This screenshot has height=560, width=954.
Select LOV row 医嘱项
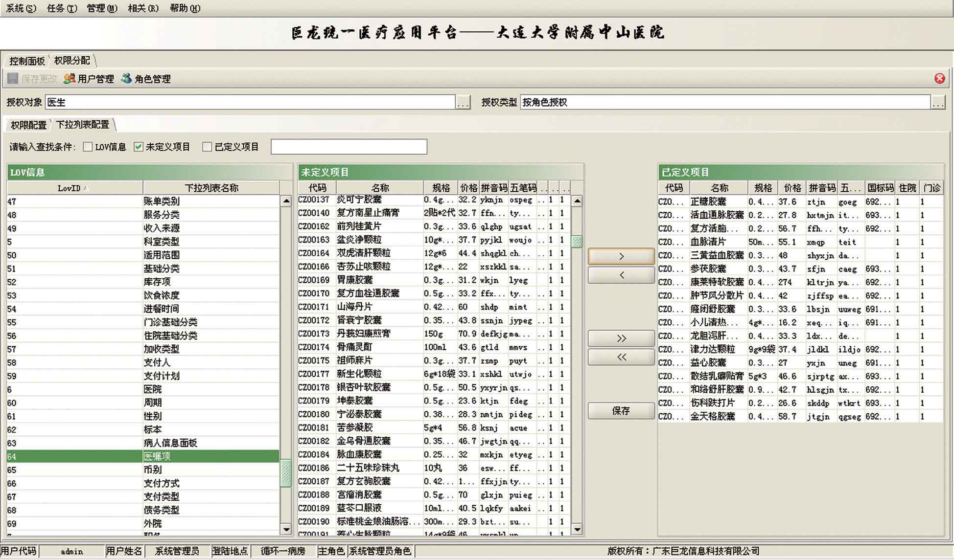click(x=143, y=456)
